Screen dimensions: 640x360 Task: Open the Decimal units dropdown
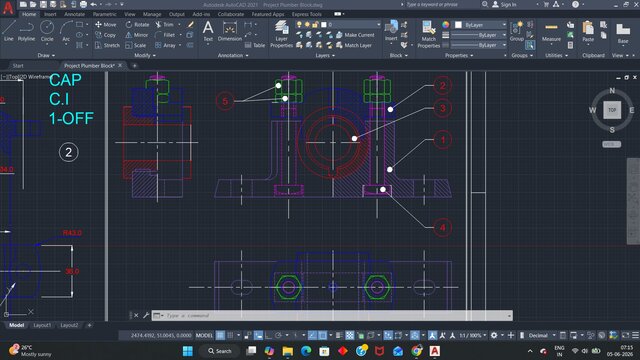pos(541,335)
